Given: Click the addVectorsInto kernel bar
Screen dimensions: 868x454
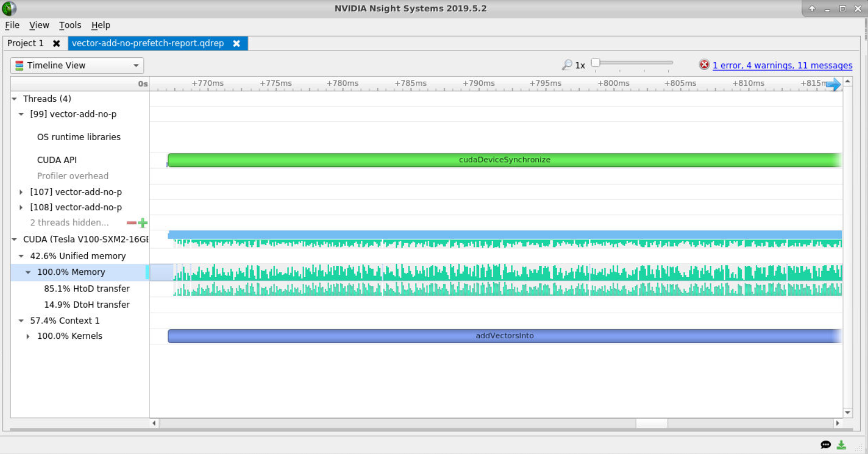Looking at the screenshot, I should (504, 336).
